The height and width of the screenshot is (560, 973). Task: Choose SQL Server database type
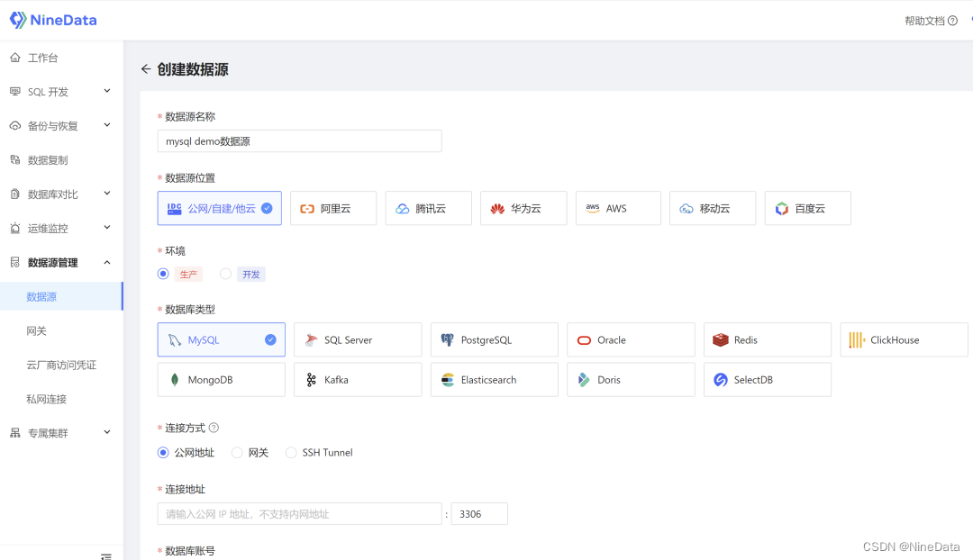(x=358, y=339)
